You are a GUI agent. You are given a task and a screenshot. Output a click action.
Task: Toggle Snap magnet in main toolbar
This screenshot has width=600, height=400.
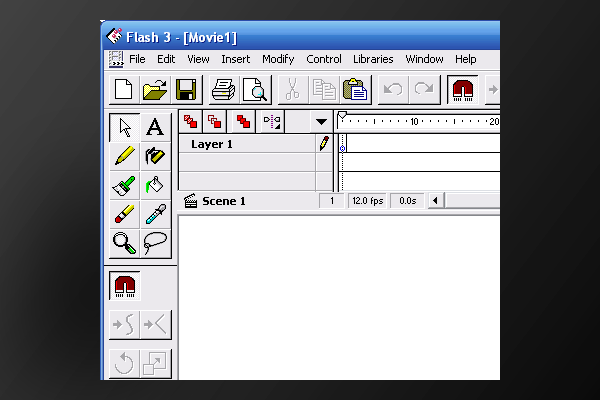pyautogui.click(x=463, y=90)
